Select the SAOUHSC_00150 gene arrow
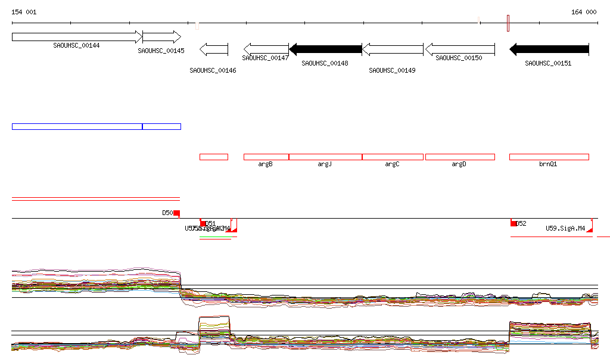The image size is (610, 364). (x=460, y=49)
